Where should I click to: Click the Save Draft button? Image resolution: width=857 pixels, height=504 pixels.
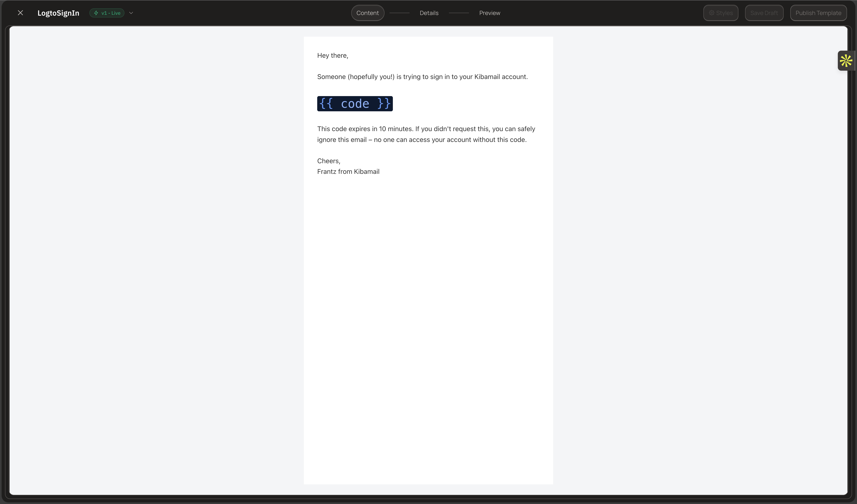(x=764, y=13)
